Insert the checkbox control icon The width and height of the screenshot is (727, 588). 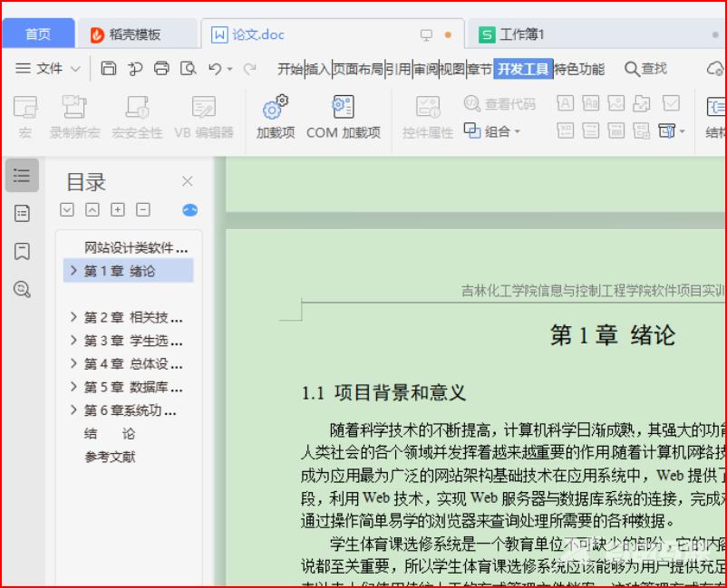(671, 103)
